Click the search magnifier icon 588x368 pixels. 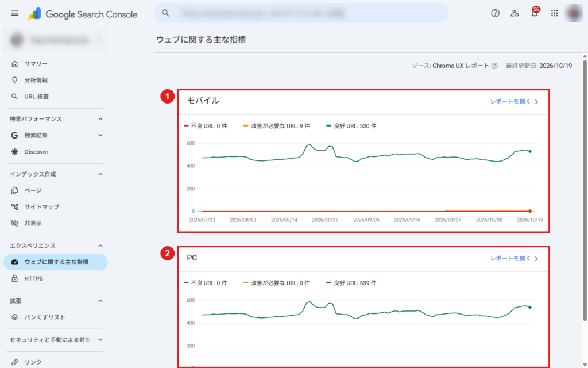point(165,13)
